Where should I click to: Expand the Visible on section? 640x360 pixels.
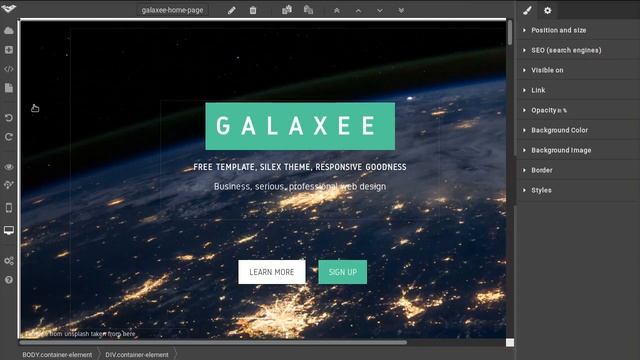click(578, 70)
